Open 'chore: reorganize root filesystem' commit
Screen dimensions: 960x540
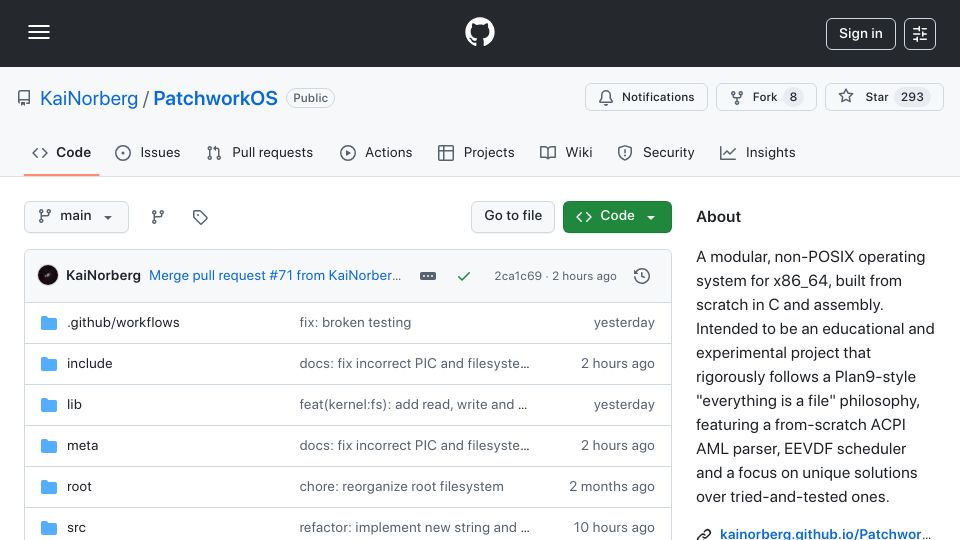click(x=402, y=487)
